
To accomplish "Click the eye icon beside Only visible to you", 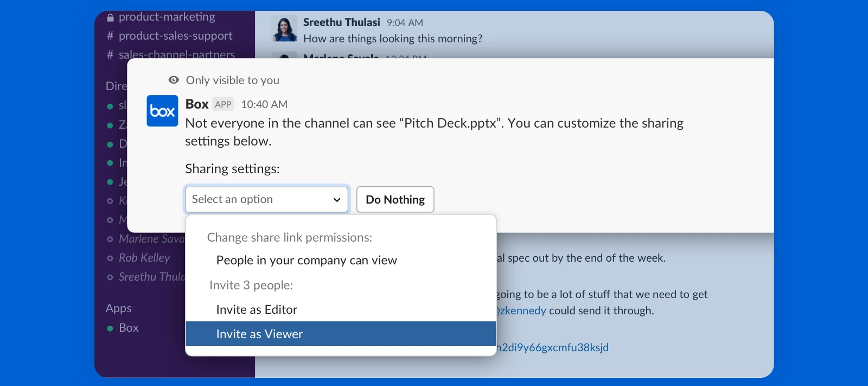I will pos(174,80).
